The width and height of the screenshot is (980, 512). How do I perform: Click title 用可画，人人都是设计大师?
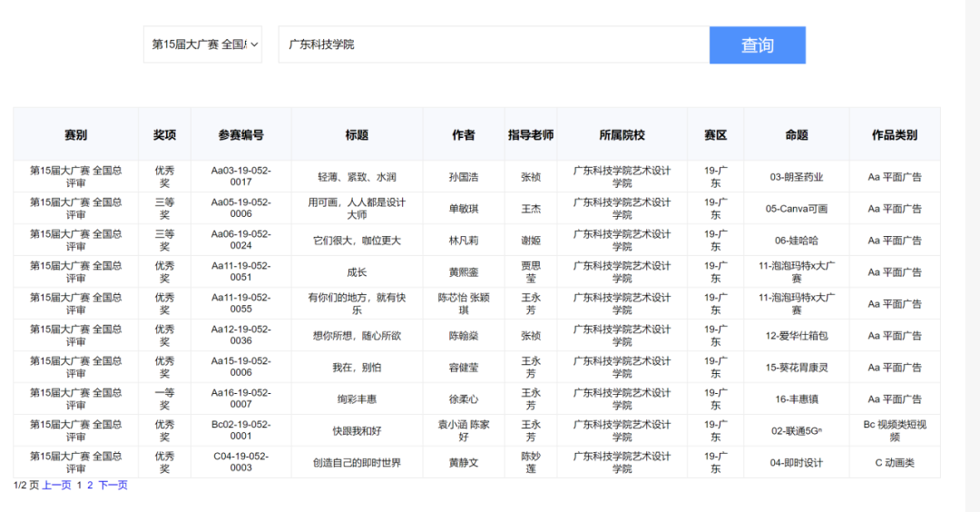(357, 208)
